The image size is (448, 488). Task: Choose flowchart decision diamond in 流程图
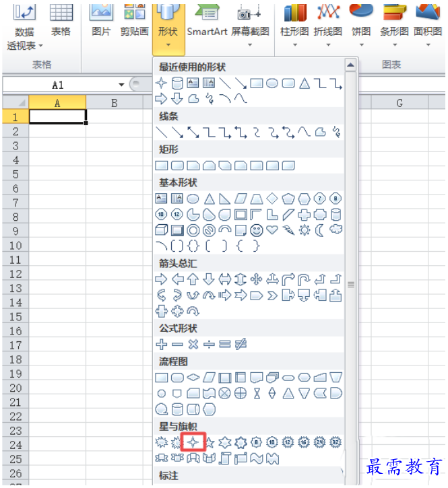click(x=193, y=378)
